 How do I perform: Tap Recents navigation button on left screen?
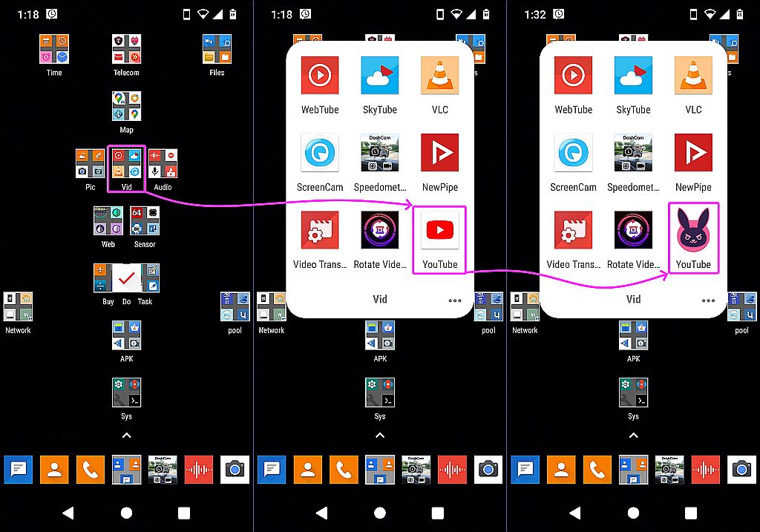click(184, 513)
